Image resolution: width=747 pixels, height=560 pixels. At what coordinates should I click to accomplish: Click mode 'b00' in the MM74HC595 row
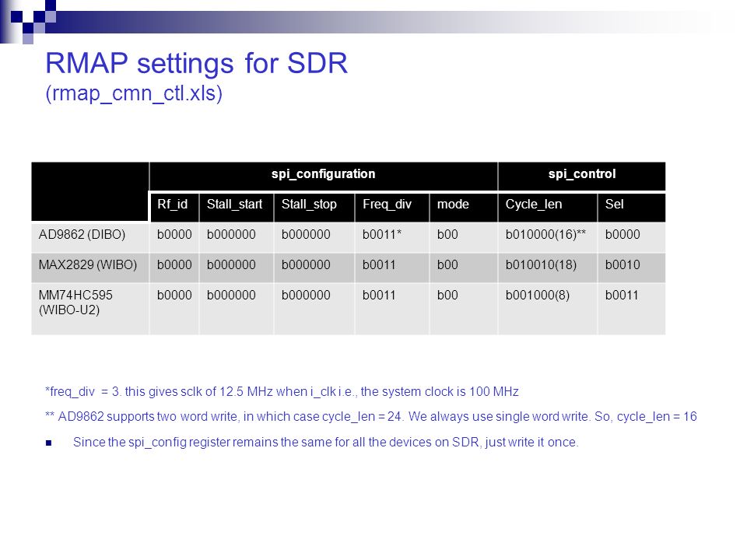tap(447, 296)
